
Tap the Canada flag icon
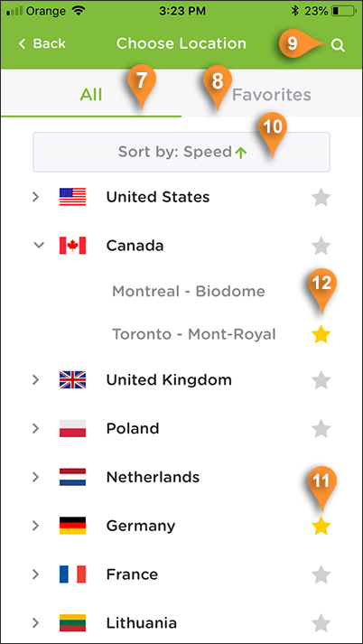click(x=72, y=246)
